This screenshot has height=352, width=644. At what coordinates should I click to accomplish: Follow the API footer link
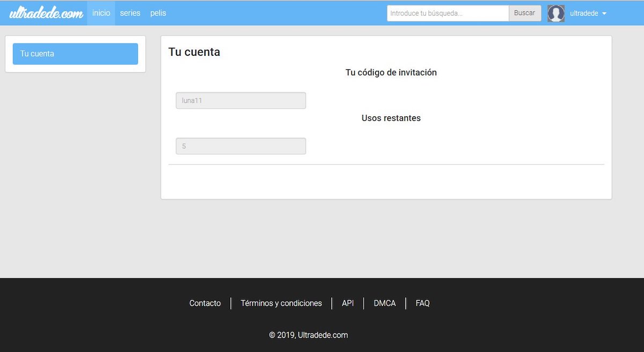tap(348, 303)
